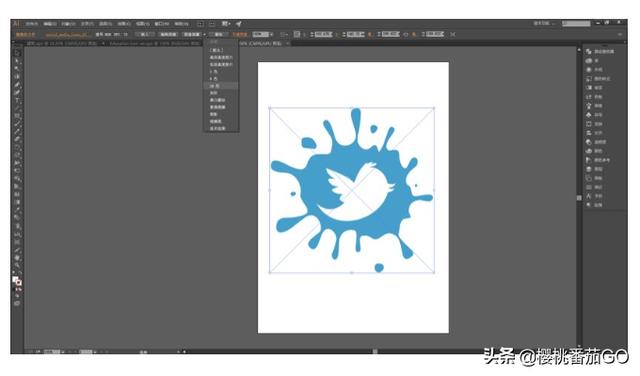Select the Pen tool
The height and width of the screenshot is (376, 640).
pos(17,85)
